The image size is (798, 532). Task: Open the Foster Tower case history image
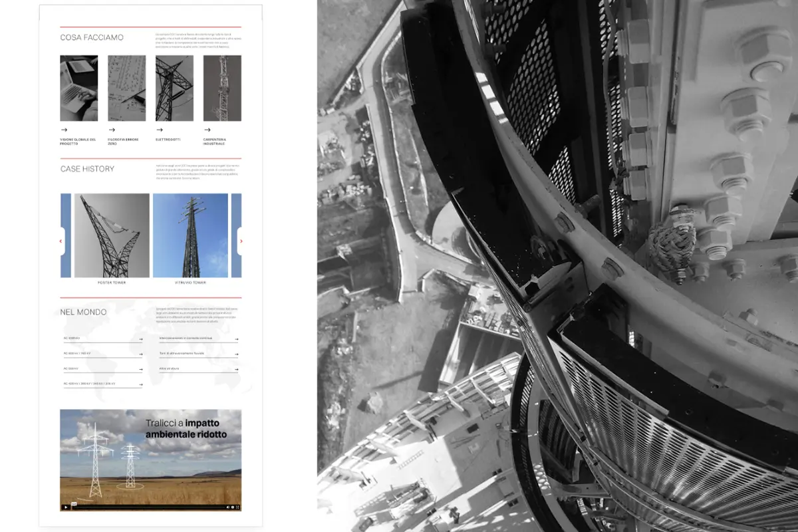pos(112,235)
